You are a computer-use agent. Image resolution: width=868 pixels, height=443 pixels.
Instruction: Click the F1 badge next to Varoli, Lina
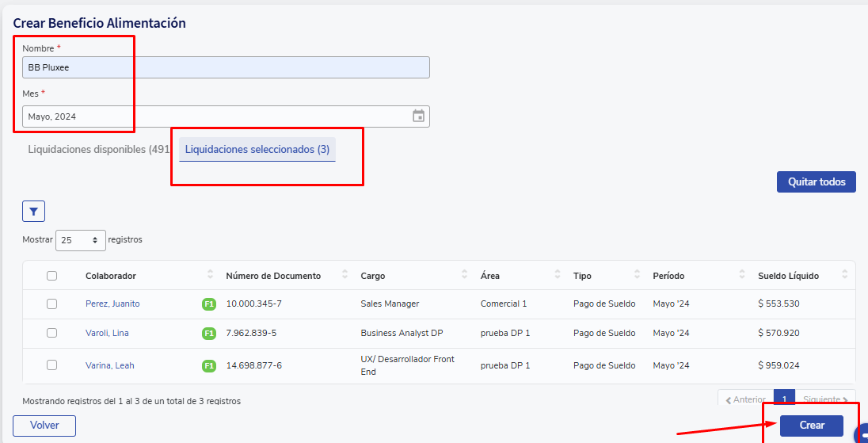tap(209, 334)
